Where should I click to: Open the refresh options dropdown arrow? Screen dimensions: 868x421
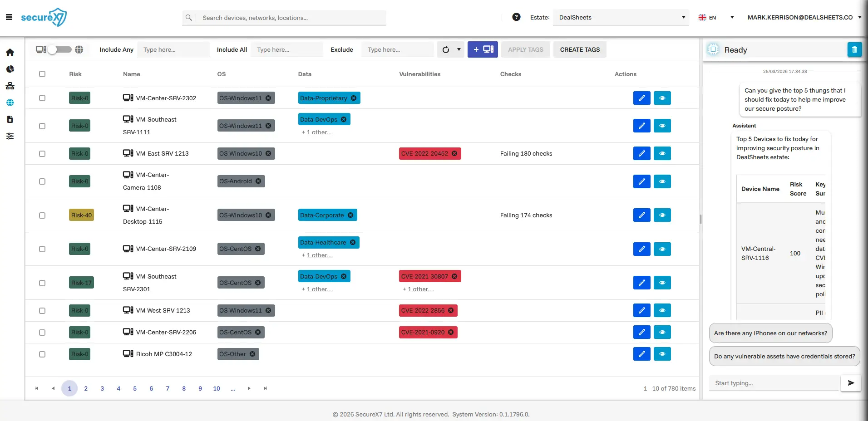pyautogui.click(x=459, y=49)
